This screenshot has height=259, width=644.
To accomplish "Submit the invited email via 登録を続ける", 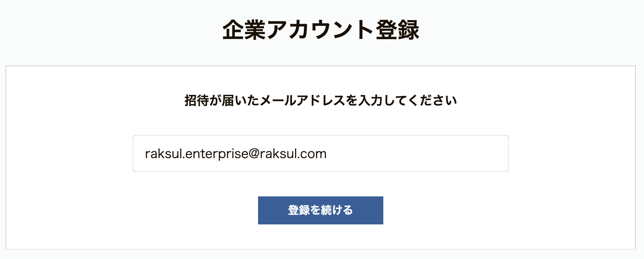I will (x=320, y=210).
